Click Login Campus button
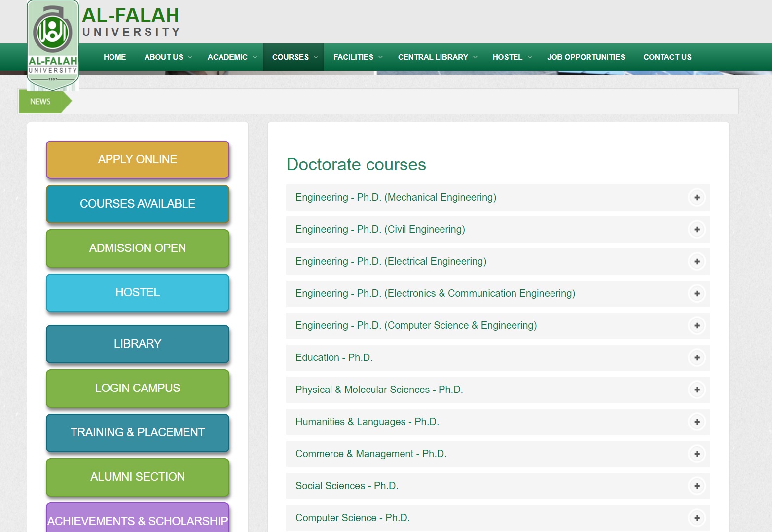Viewport: 772px width, 532px height. (x=138, y=389)
